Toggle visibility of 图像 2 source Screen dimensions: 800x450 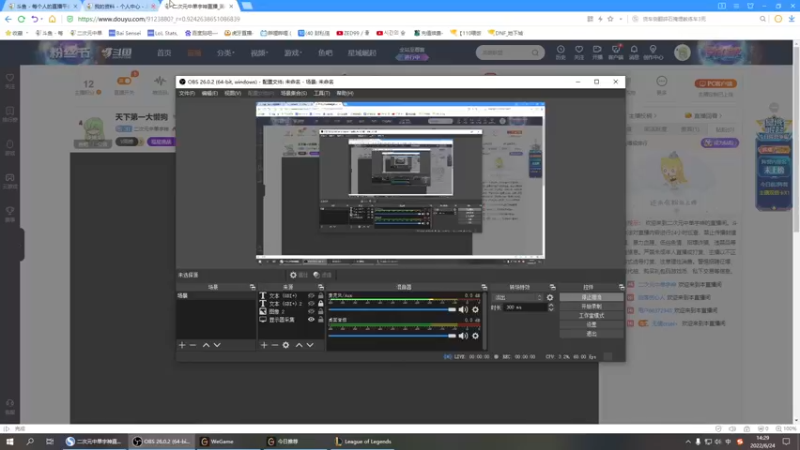pos(311,312)
